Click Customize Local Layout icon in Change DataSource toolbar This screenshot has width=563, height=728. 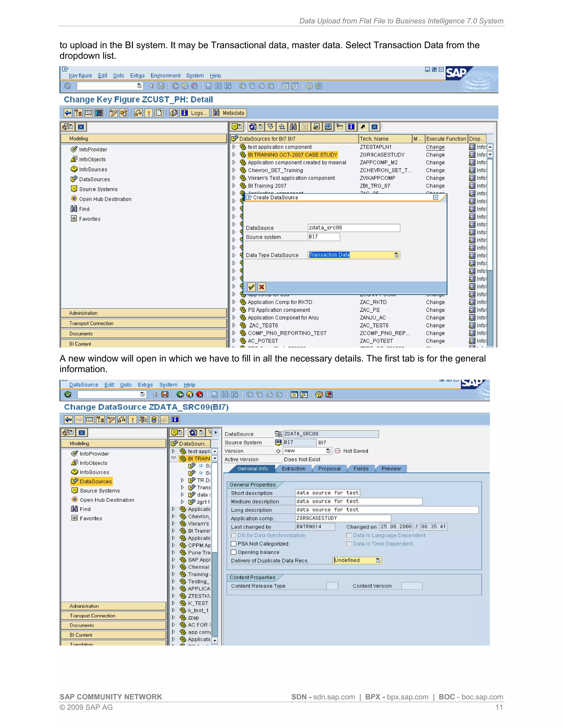(x=329, y=394)
